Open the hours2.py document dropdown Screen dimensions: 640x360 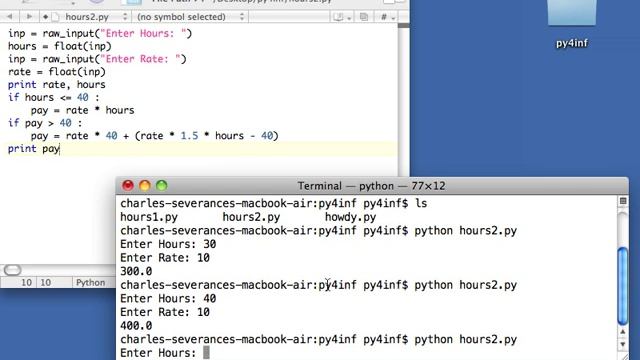click(91, 17)
